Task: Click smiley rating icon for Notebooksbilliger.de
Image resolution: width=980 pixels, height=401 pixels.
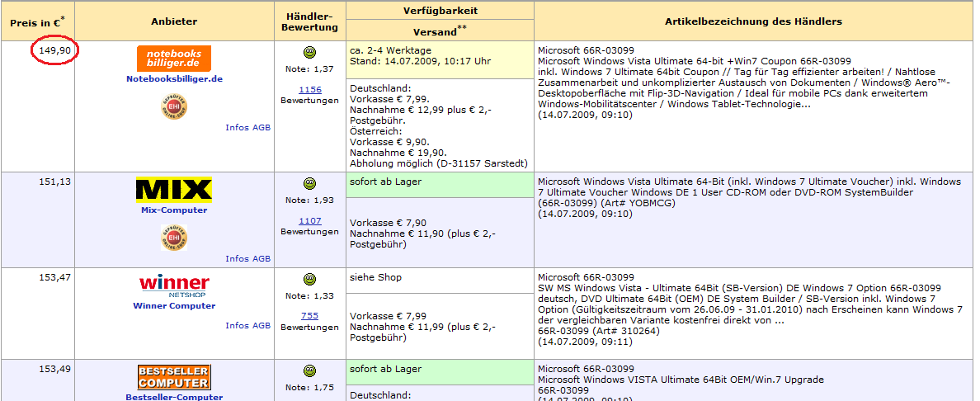Action: (310, 53)
